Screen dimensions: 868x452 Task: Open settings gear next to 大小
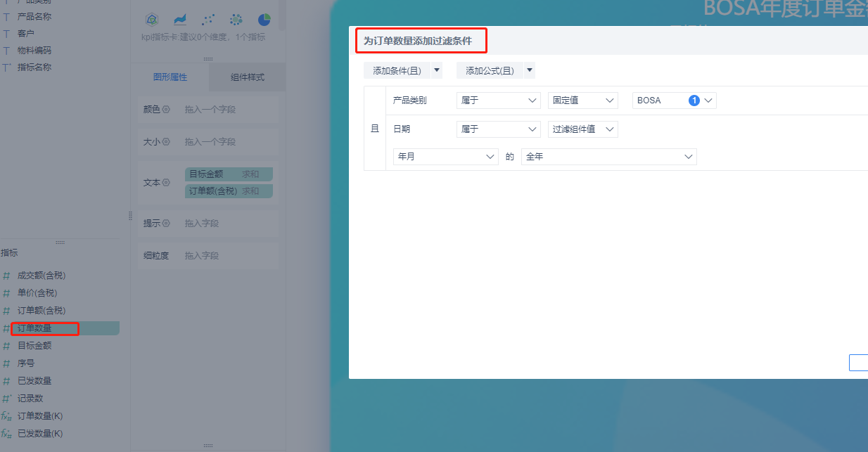coord(167,141)
